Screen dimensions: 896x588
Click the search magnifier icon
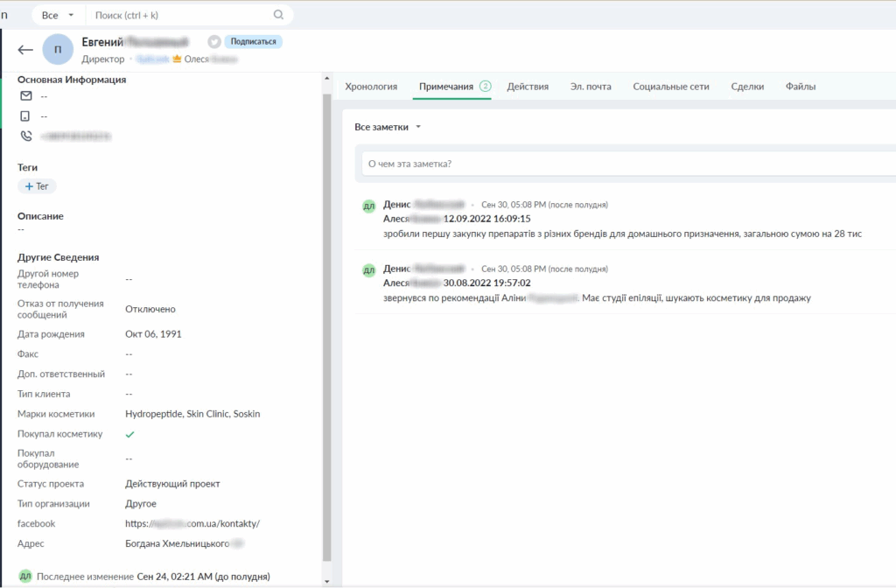278,15
